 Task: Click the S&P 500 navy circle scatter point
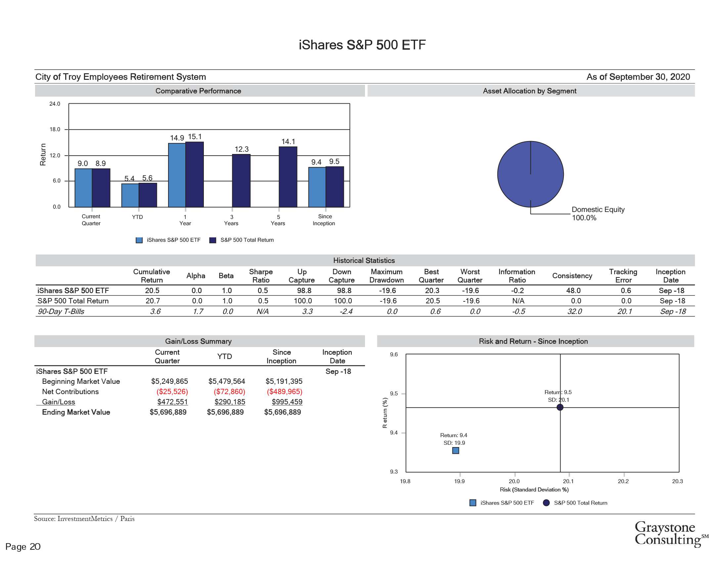pyautogui.click(x=560, y=407)
